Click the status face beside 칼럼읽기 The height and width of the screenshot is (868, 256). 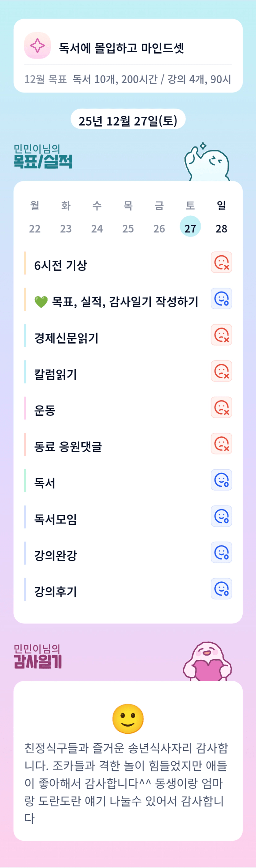[221, 371]
